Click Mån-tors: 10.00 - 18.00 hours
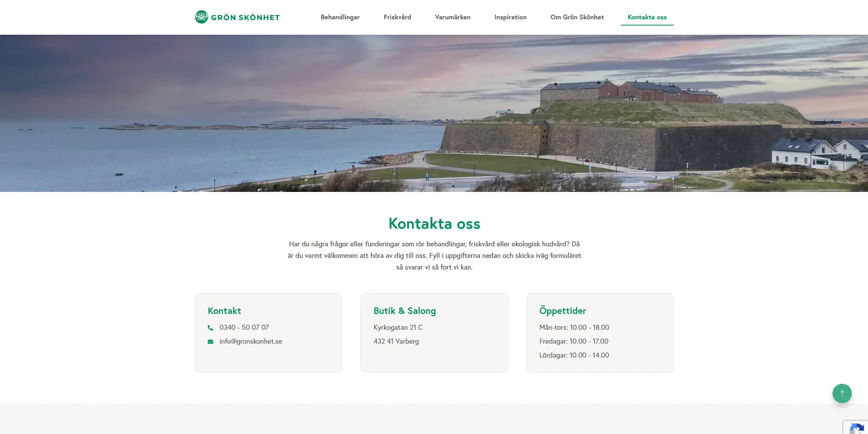This screenshot has height=434, width=868. pyautogui.click(x=574, y=327)
